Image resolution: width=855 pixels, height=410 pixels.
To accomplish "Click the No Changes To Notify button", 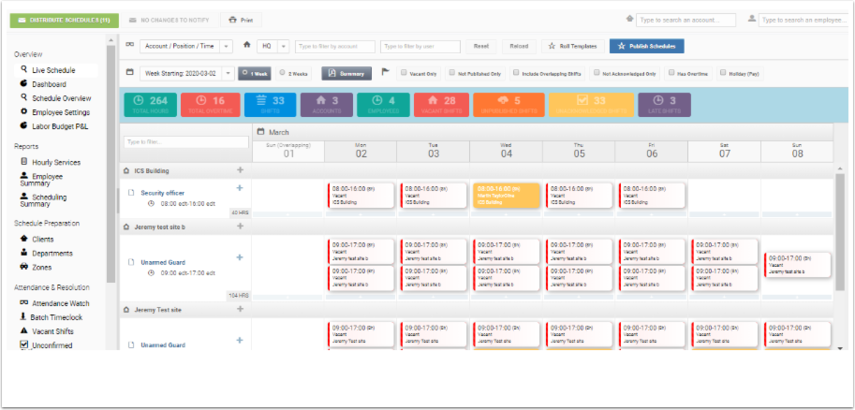I will tap(169, 20).
